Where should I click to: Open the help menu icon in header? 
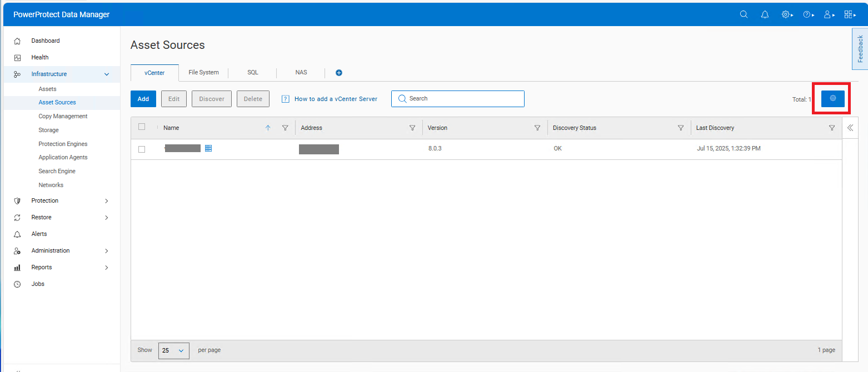point(808,14)
